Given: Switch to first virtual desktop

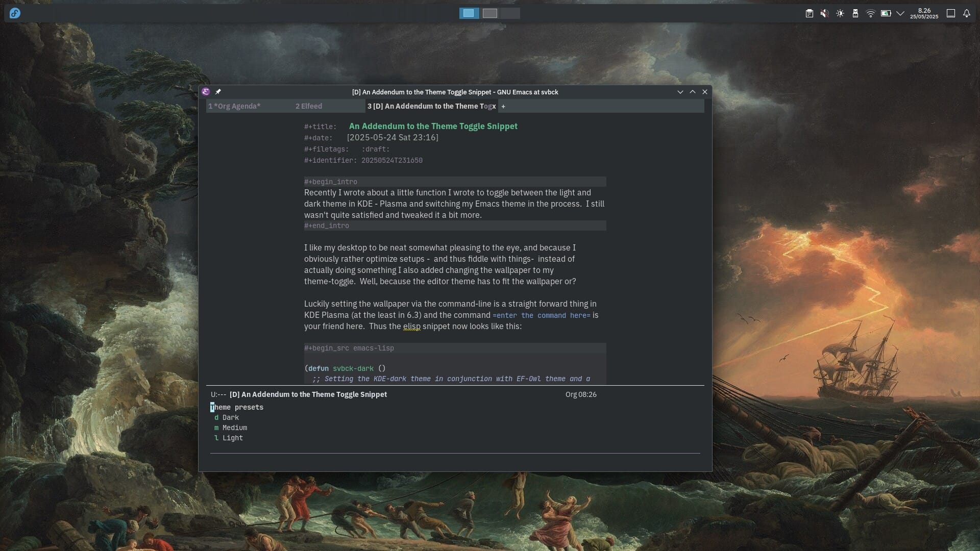Looking at the screenshot, I should 469,13.
